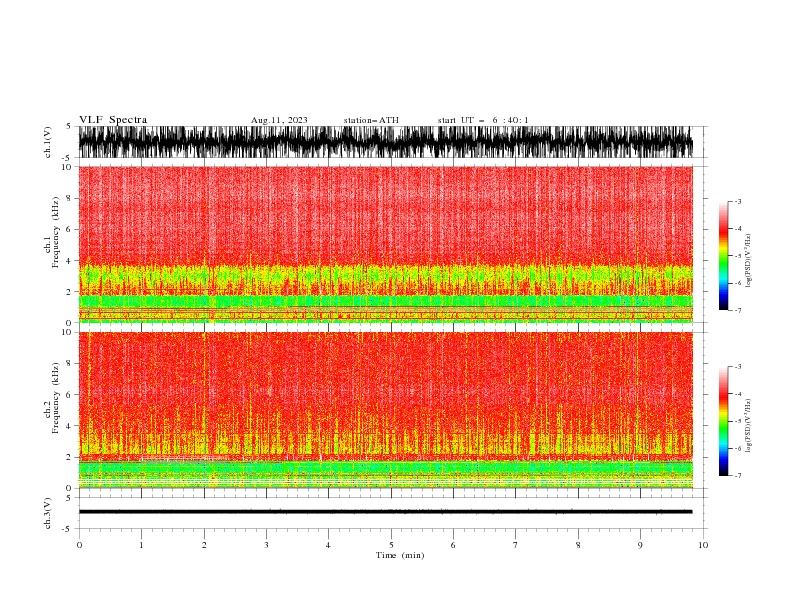792x612 pixels.
Task: Click the log(PSD) label beside ch.1 color bar
Action: (x=749, y=261)
